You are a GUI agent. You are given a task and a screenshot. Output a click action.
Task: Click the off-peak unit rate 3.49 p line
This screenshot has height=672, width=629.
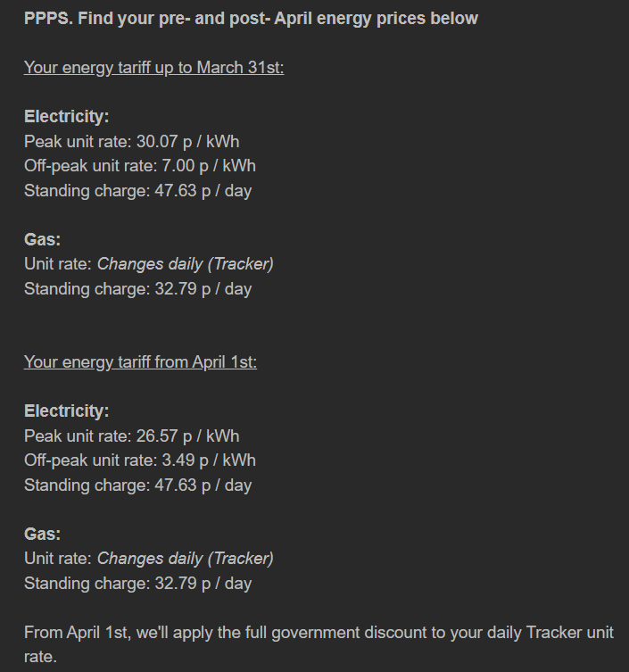[x=139, y=460]
